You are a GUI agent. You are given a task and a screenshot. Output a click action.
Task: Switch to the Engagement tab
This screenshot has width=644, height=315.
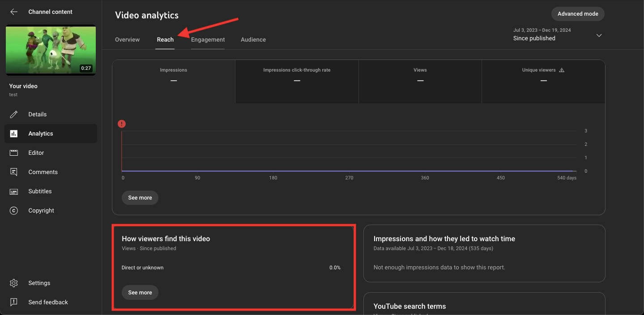click(208, 39)
